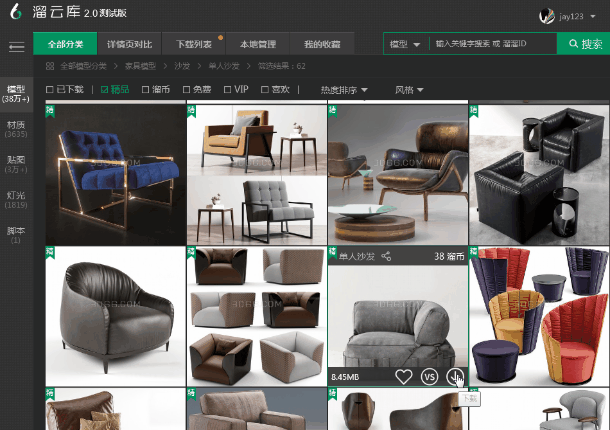This screenshot has height=430, width=610.
Task: Click the keyword search input field
Action: click(x=493, y=45)
